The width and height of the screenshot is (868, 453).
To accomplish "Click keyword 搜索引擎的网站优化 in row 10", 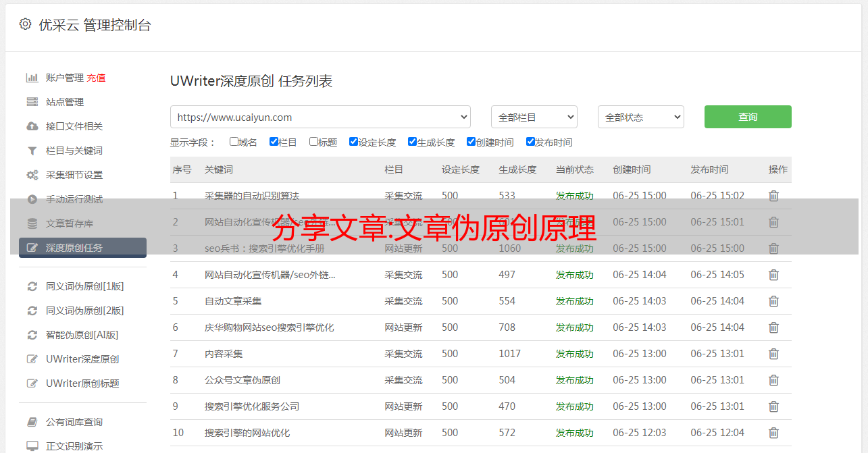I will 247,433.
